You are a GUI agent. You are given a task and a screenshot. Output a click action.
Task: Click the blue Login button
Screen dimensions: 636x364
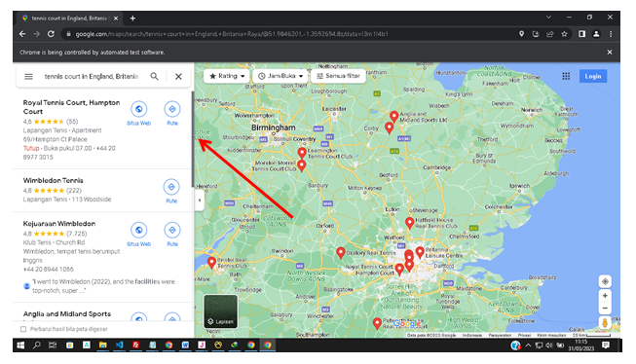tap(593, 76)
